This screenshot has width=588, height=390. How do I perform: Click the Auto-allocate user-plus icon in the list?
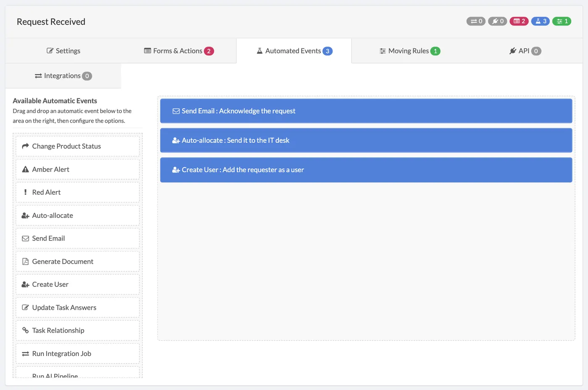(25, 215)
